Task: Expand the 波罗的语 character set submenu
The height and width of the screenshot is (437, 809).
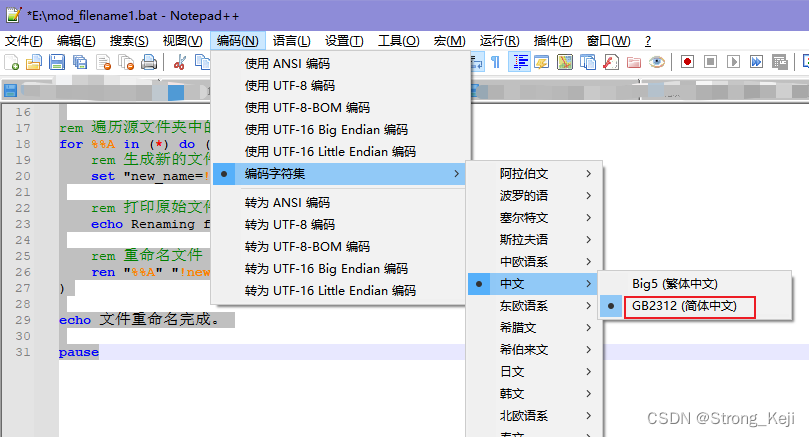Action: 534,196
